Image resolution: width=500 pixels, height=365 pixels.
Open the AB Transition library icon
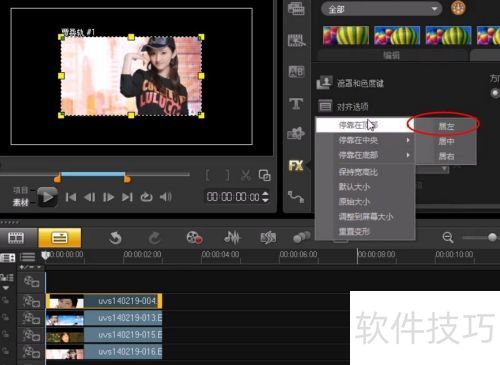click(x=296, y=71)
